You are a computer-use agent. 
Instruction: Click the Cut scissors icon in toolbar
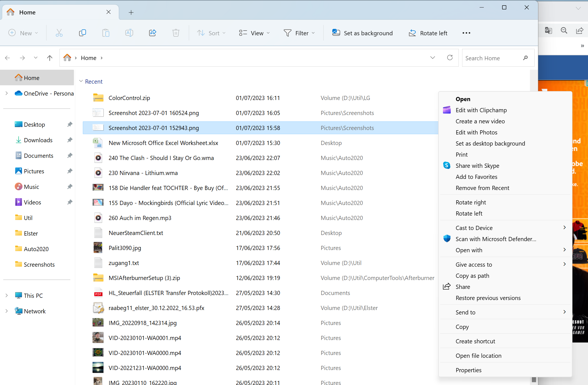tap(59, 33)
